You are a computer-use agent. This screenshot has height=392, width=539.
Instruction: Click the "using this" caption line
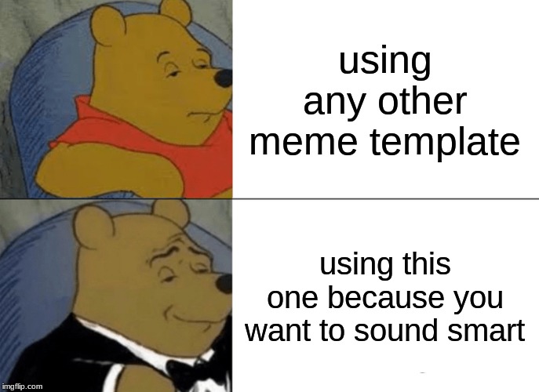coord(385,264)
